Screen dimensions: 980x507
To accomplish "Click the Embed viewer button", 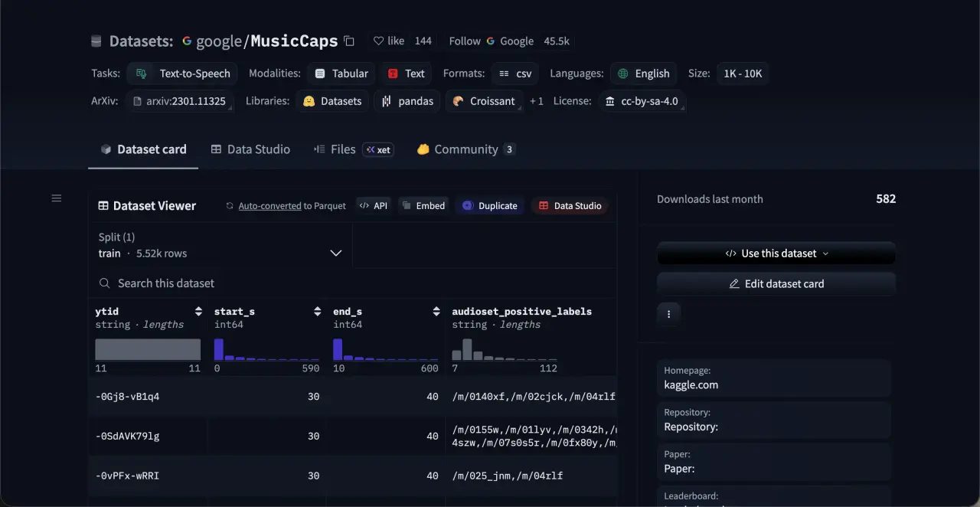I will tap(423, 206).
